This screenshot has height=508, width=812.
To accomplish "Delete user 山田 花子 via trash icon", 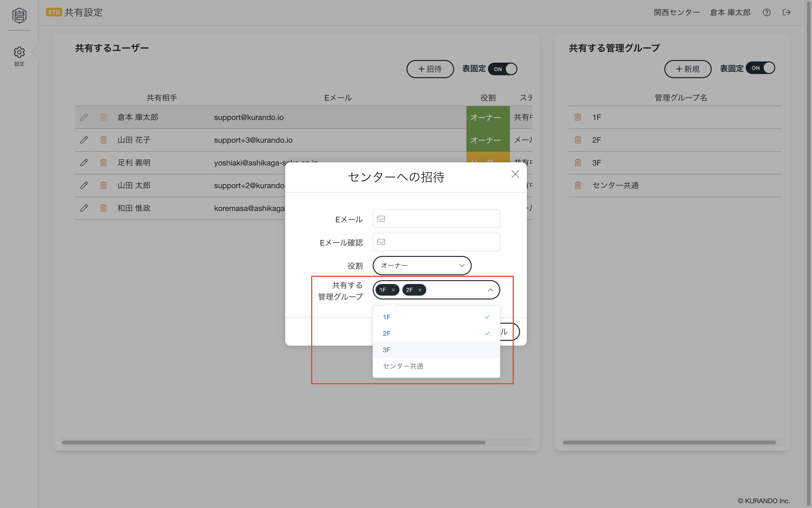I will coord(103,140).
